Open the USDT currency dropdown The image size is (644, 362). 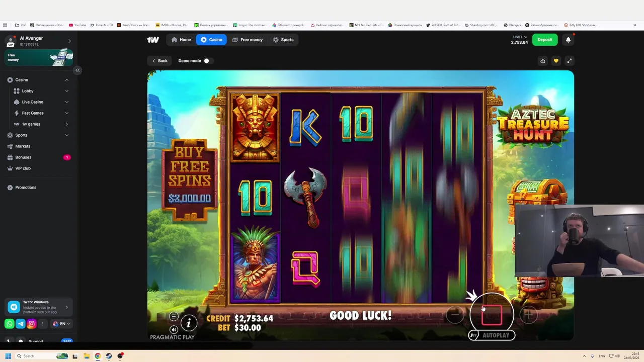(520, 37)
